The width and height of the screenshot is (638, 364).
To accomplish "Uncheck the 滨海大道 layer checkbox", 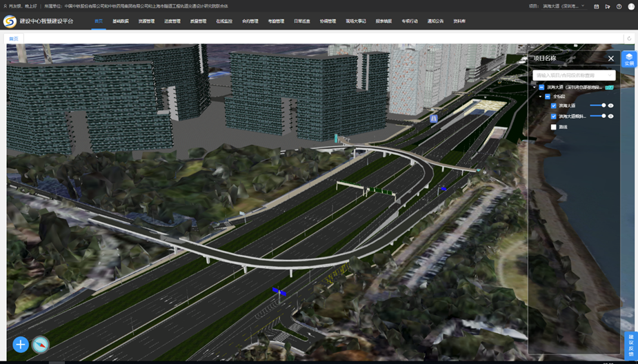I will point(553,105).
